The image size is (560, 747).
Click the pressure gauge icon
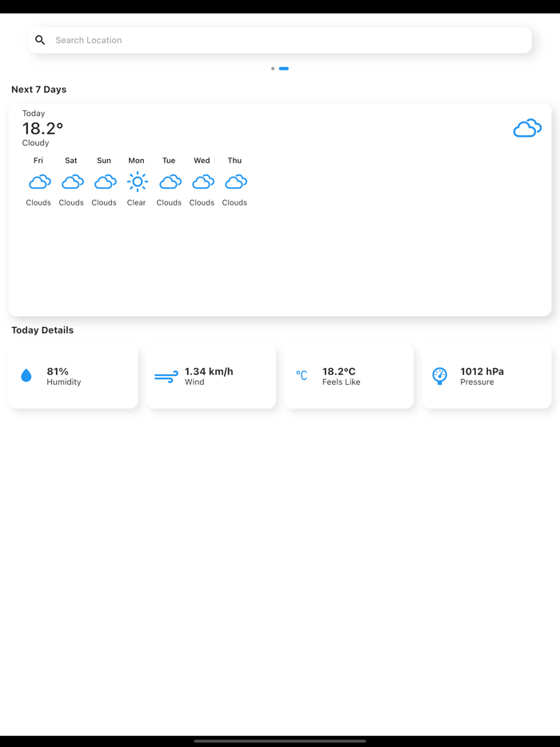pos(439,376)
